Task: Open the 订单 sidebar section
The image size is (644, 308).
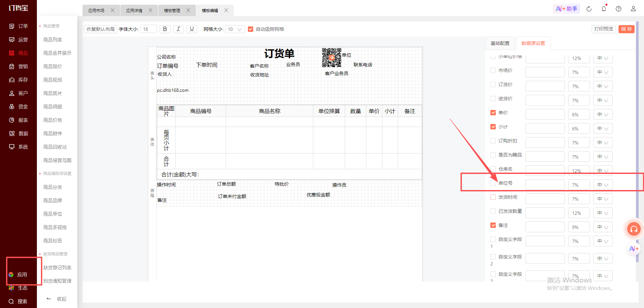Action: click(18, 26)
